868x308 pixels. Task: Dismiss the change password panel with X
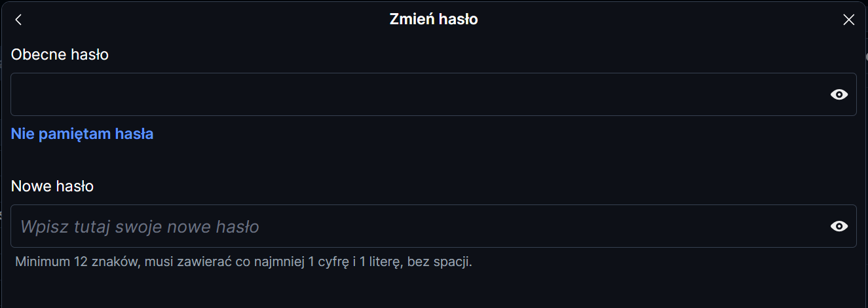(x=848, y=20)
